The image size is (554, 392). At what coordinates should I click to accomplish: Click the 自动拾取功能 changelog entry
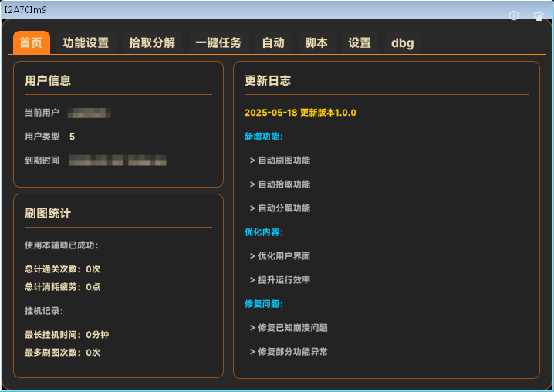(280, 184)
